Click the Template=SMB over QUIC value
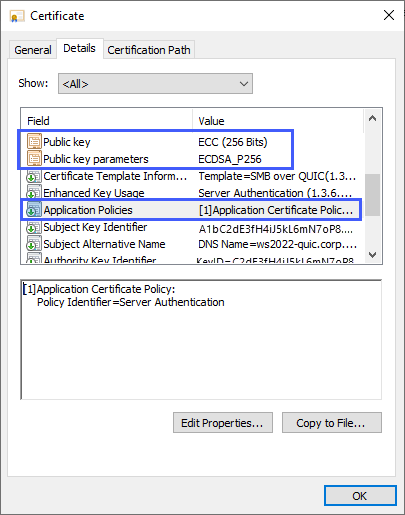The image size is (405, 515). (277, 176)
